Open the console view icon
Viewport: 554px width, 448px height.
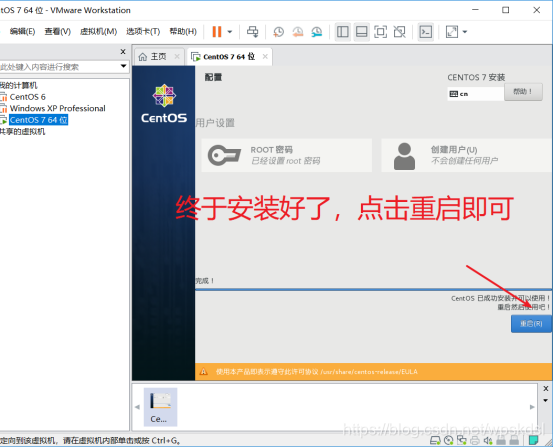(x=425, y=32)
